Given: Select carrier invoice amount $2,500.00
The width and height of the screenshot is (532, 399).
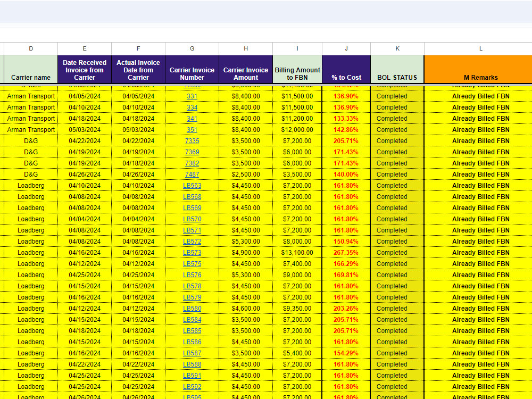Looking at the screenshot, I should (246, 174).
